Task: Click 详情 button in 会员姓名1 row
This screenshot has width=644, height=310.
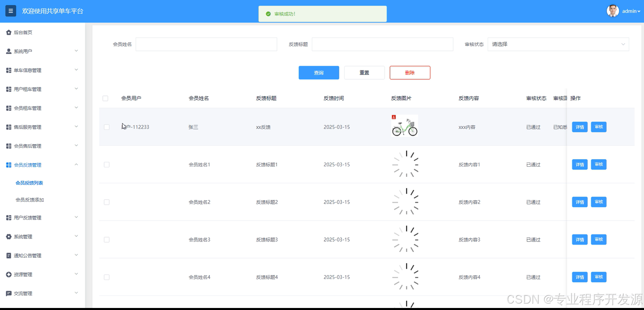Action: (x=580, y=164)
